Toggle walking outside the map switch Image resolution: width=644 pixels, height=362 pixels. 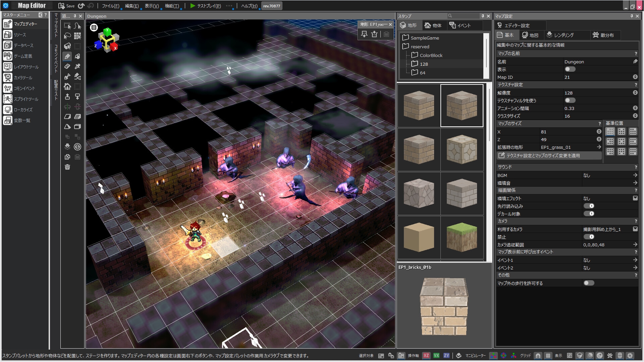point(589,283)
